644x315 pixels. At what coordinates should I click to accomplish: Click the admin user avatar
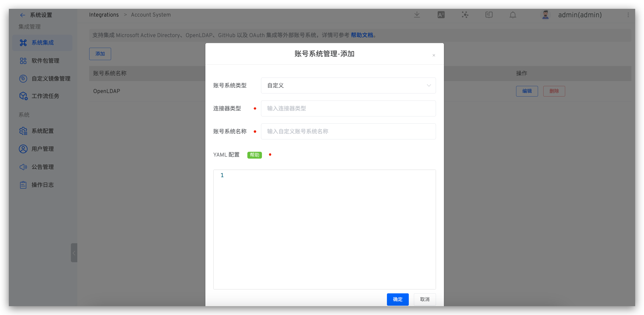coord(546,15)
